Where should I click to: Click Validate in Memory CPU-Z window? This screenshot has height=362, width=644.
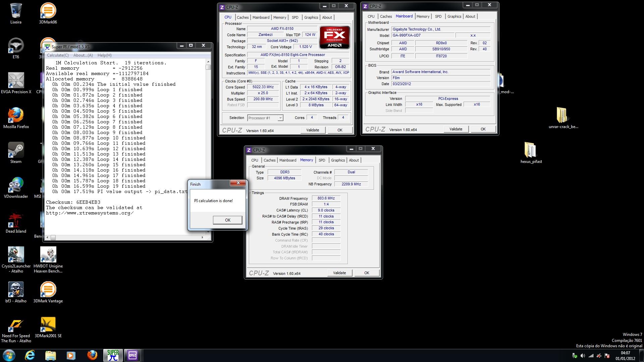[x=339, y=273]
